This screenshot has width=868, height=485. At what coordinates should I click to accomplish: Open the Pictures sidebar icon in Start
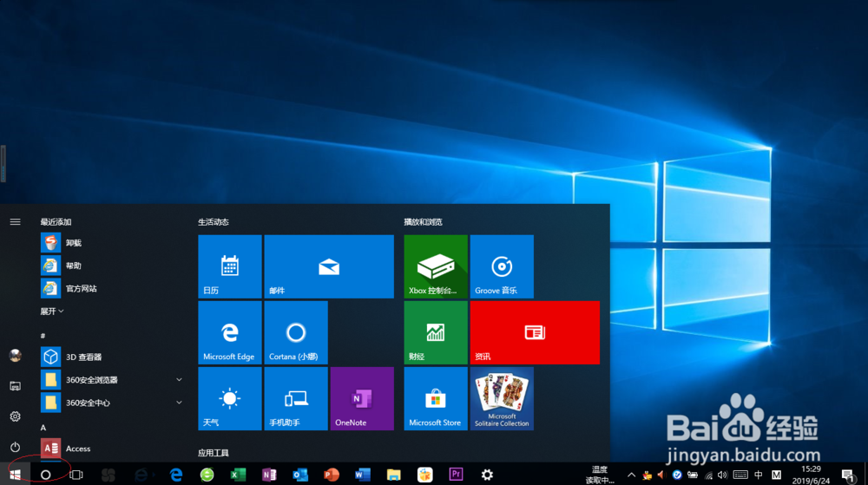(x=15, y=386)
